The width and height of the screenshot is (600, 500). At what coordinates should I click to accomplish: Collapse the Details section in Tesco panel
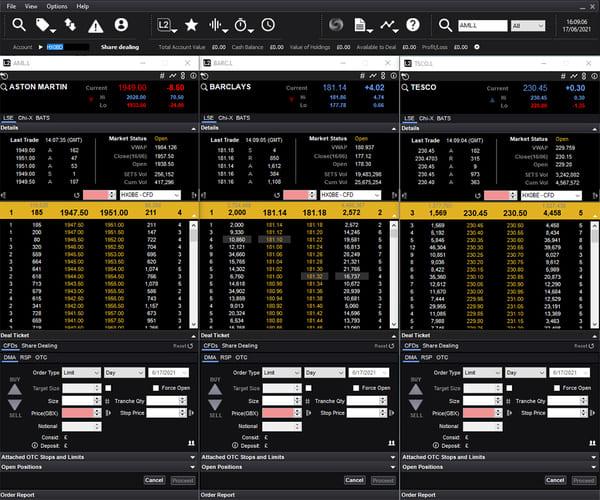coord(594,129)
